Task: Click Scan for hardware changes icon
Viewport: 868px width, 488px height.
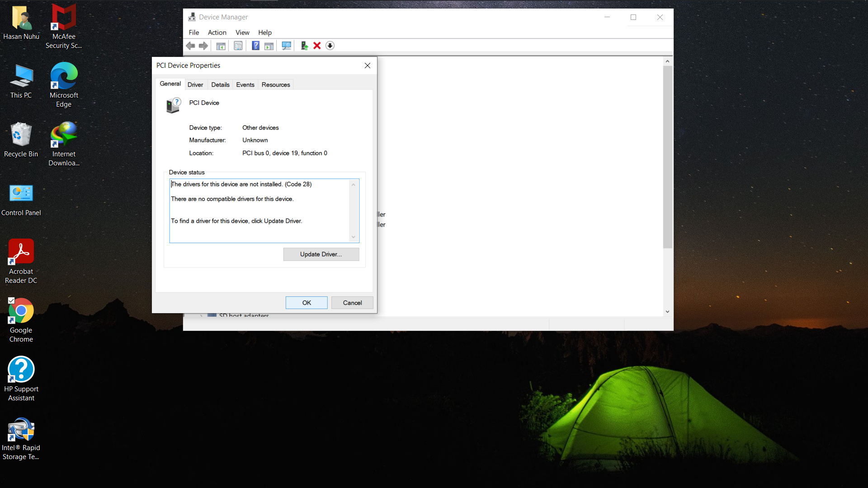Action: pos(286,46)
